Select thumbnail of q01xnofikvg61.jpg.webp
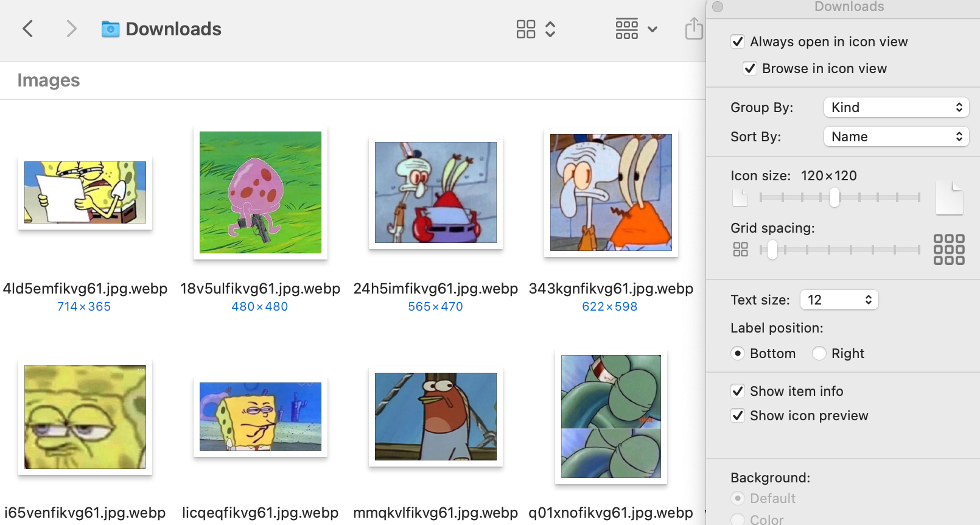980x525 pixels. pos(611,417)
